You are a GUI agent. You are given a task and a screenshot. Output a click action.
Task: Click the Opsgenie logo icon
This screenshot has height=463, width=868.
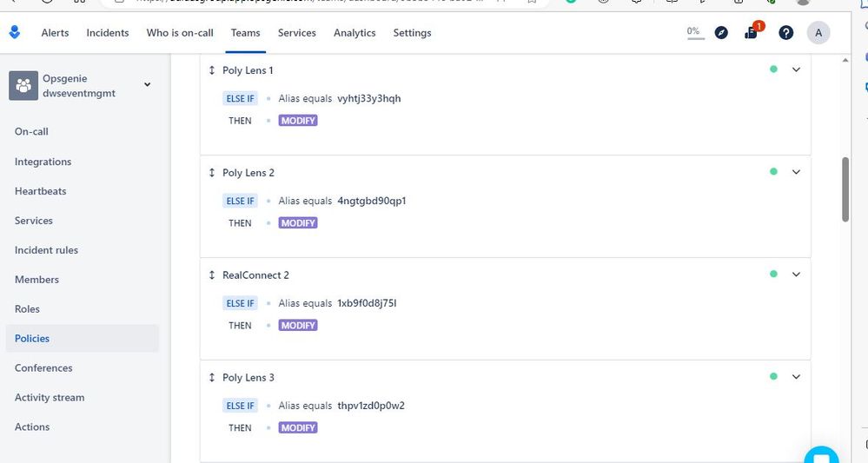pos(15,33)
